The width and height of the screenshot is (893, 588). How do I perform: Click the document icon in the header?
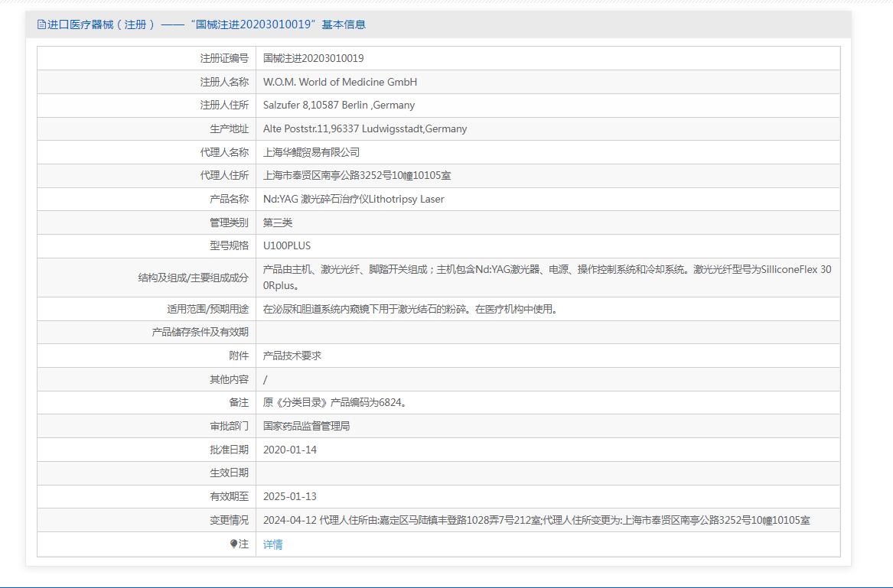41,24
